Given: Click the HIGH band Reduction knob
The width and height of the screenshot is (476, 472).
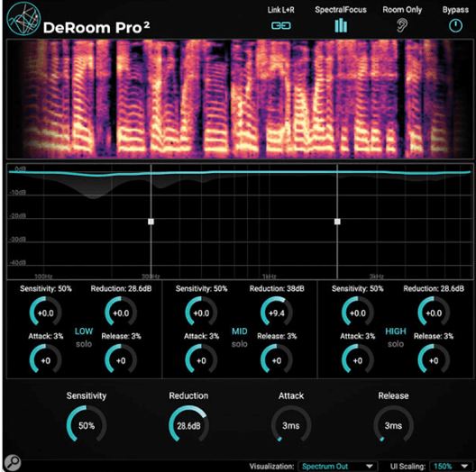Looking at the screenshot, I should click(x=434, y=313).
